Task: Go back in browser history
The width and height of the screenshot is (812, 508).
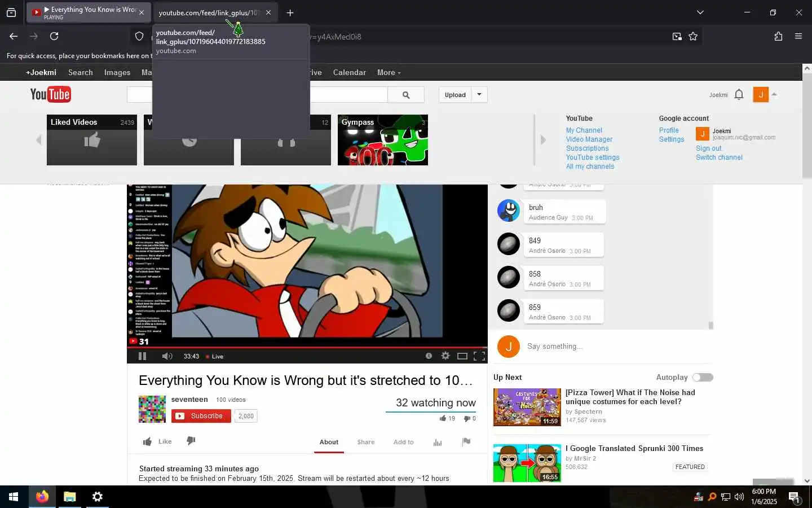Action: 14,36
